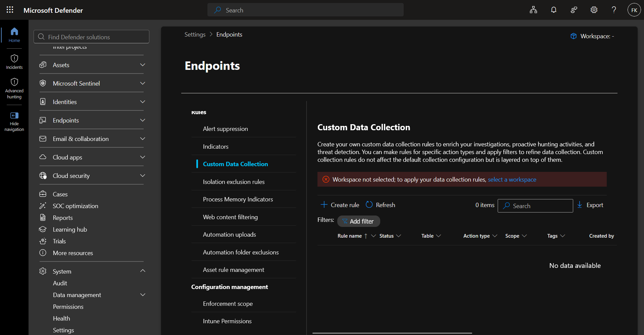The width and height of the screenshot is (644, 335).
Task: Go to Settings breadcrumb link
Action: point(195,35)
